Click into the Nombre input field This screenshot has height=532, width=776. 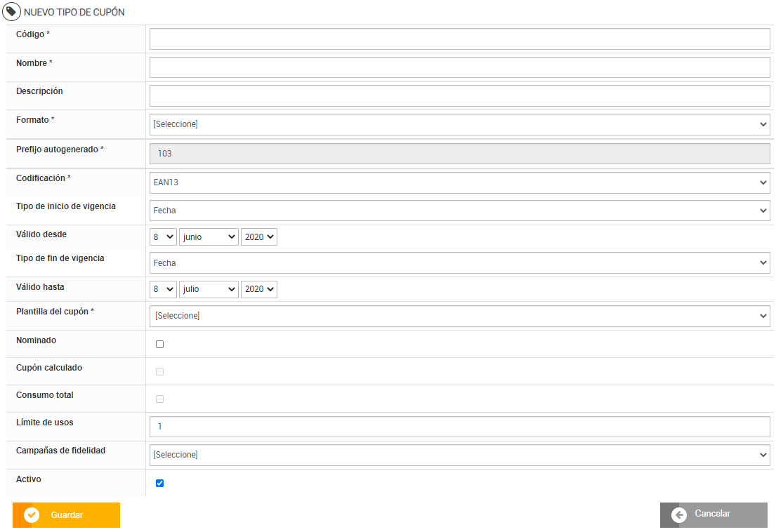click(459, 67)
